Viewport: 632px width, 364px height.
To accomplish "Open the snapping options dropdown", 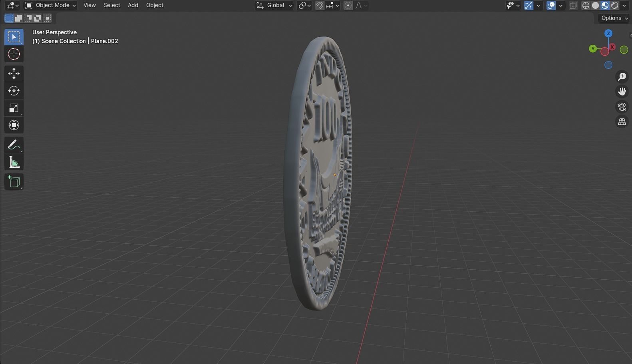I will [332, 5].
